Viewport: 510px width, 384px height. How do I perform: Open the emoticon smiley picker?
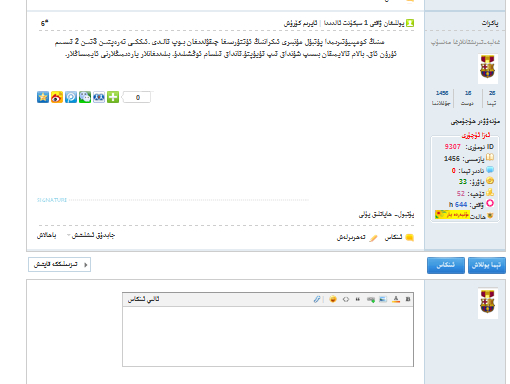(x=333, y=299)
